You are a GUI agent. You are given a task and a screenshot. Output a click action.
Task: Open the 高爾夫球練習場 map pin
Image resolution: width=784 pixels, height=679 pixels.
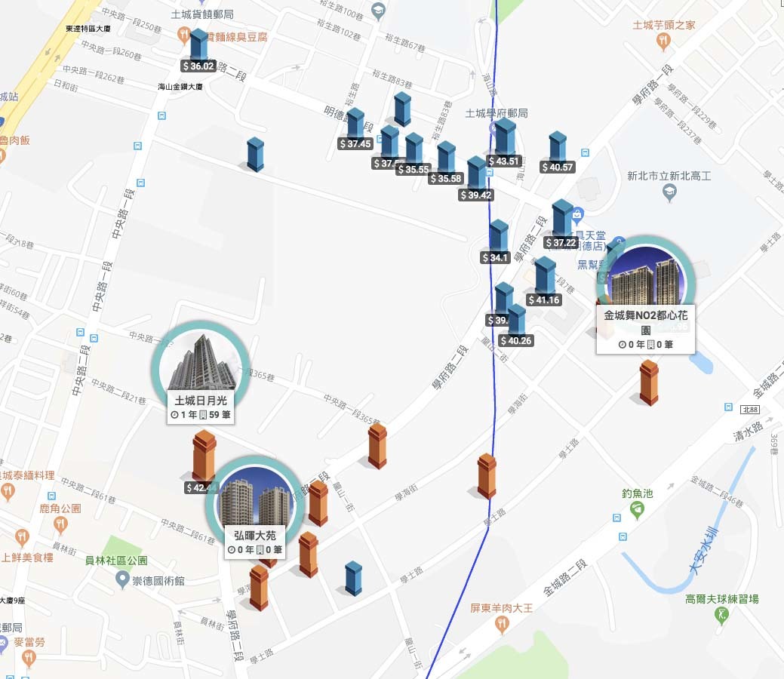pos(721,616)
